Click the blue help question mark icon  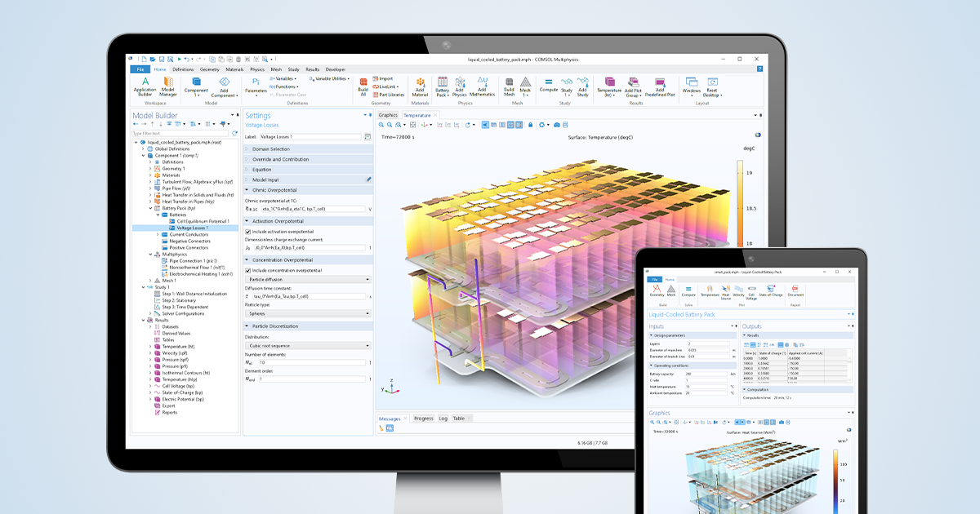tap(759, 69)
